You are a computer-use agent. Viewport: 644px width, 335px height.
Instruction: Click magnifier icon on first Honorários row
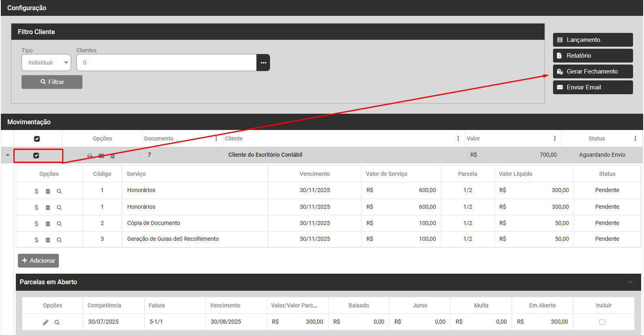[59, 191]
